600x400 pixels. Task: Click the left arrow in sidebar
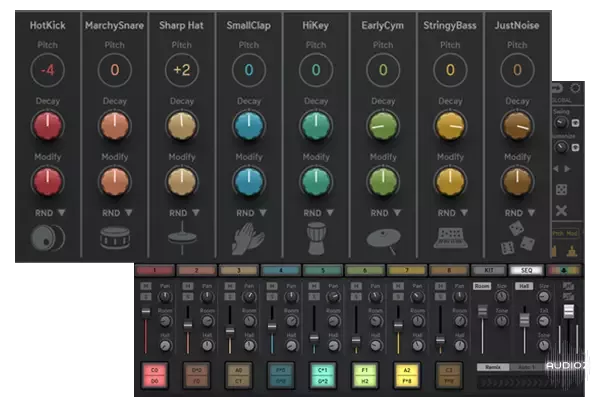556,168
